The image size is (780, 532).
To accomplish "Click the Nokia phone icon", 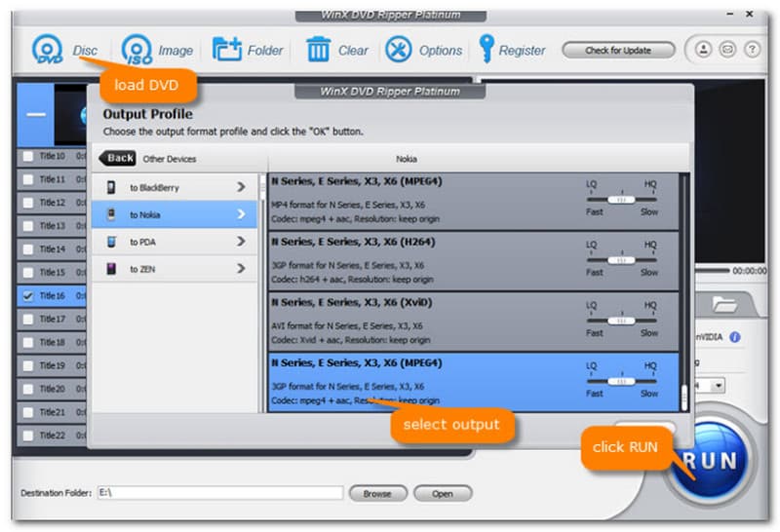I will click(111, 214).
